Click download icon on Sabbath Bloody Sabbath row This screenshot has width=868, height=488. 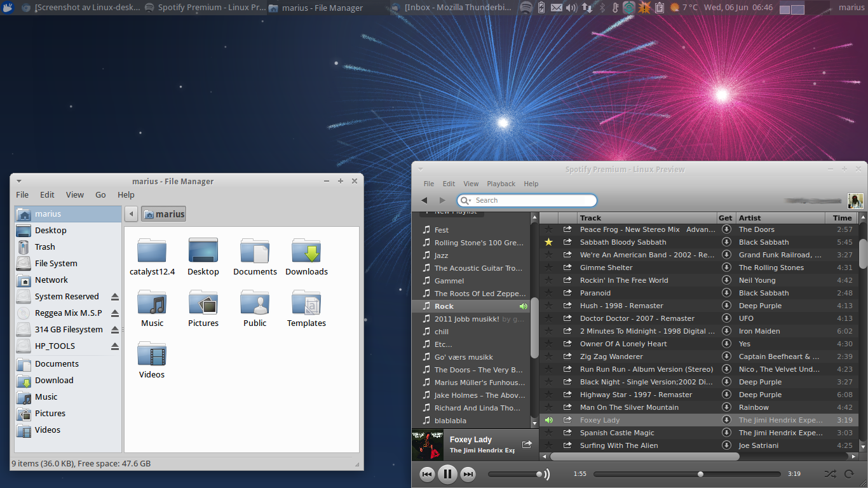[726, 242]
